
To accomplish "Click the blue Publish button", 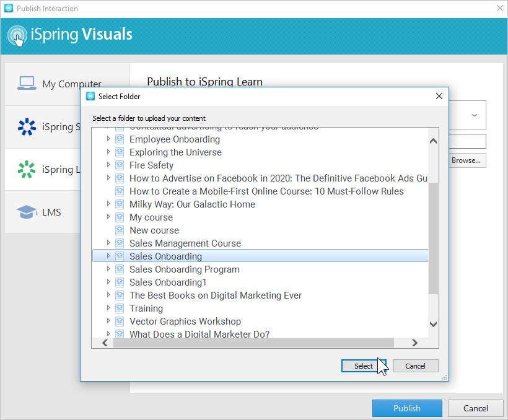I will coord(406,408).
